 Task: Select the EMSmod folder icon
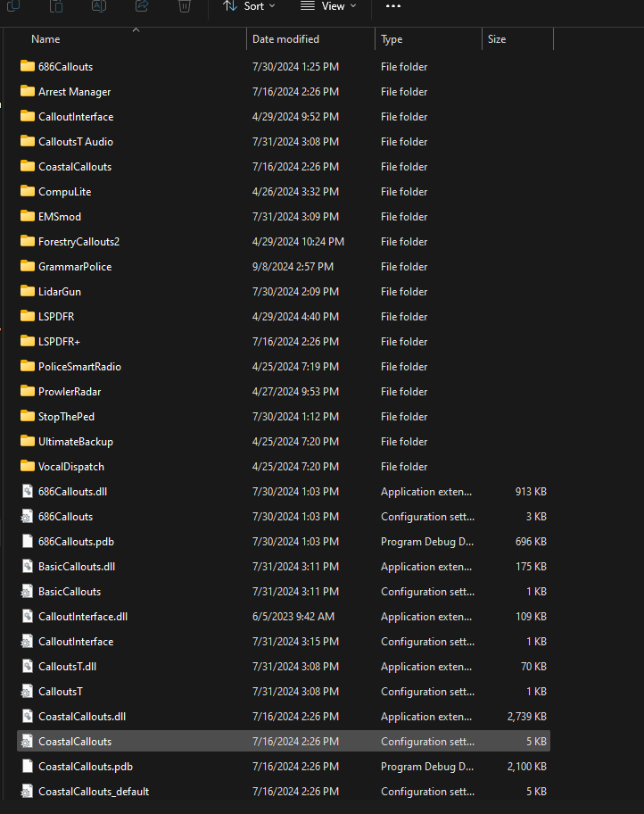tap(28, 216)
